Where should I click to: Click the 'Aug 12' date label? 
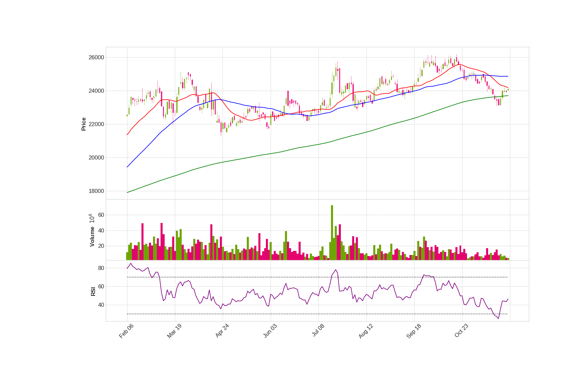tap(366, 331)
